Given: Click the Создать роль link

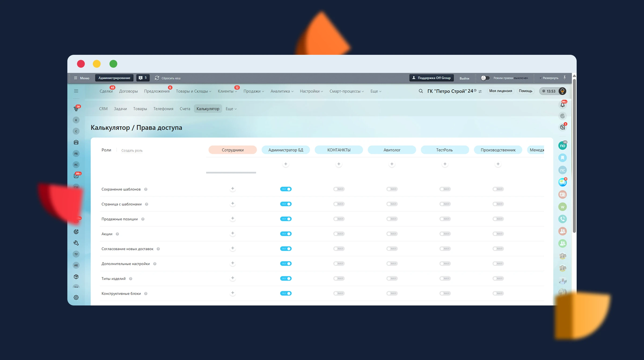Looking at the screenshot, I should pos(132,150).
